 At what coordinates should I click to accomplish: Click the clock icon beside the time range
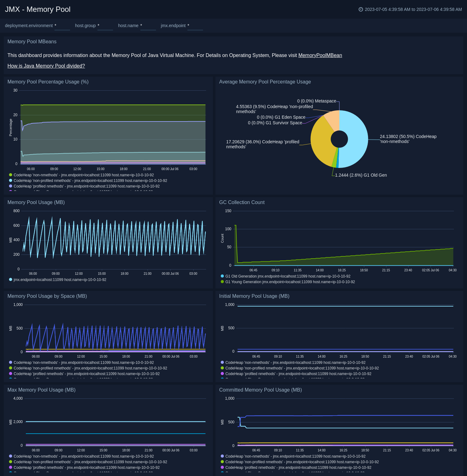pos(361,9)
